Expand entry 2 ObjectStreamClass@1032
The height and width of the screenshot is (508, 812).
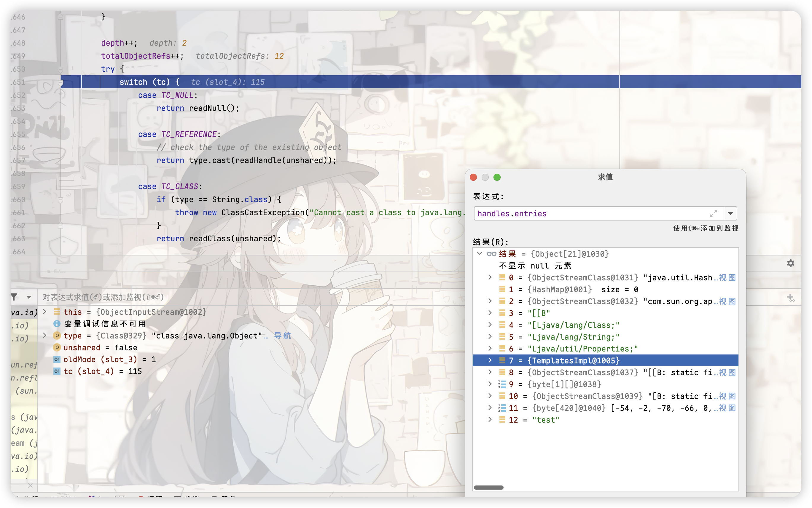click(x=490, y=301)
